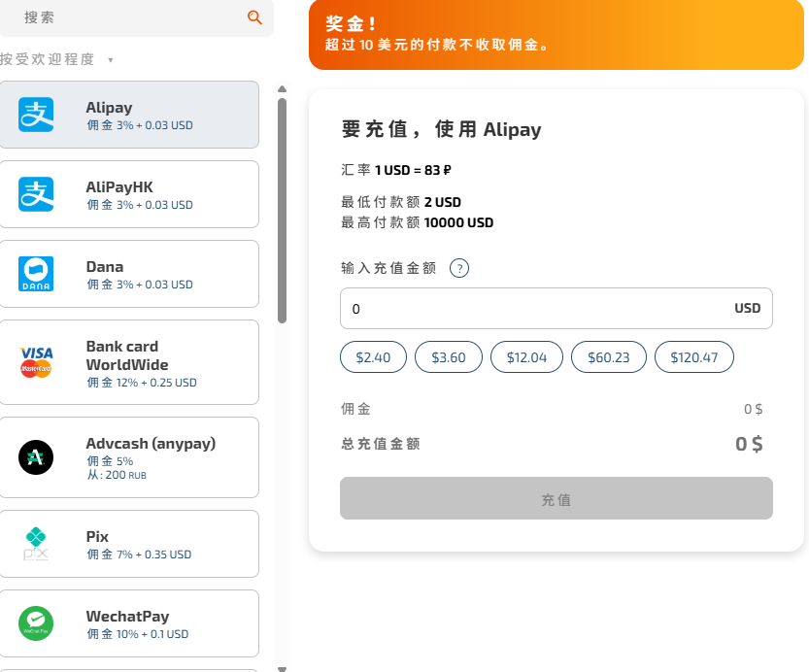Click the payment list scrollbar thumb
Image resolution: width=809 pixels, height=672 pixels.
pos(282,211)
